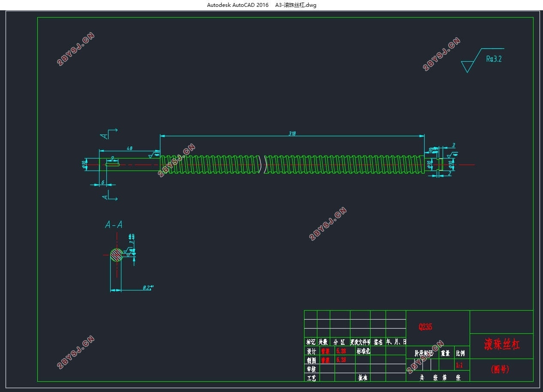Select the "48" shaft length dimension

click(130, 148)
